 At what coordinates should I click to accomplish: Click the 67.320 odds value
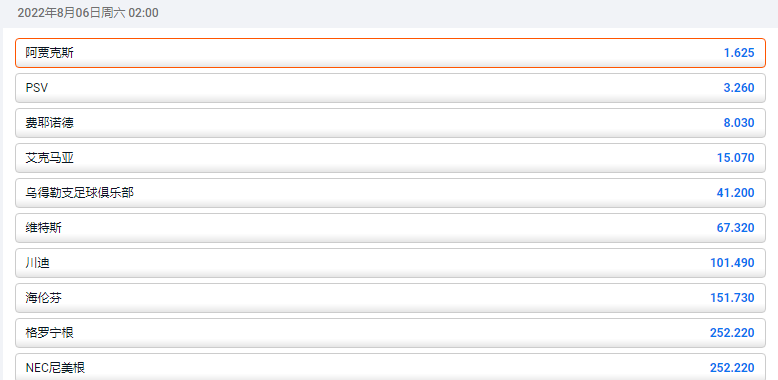pyautogui.click(x=735, y=228)
